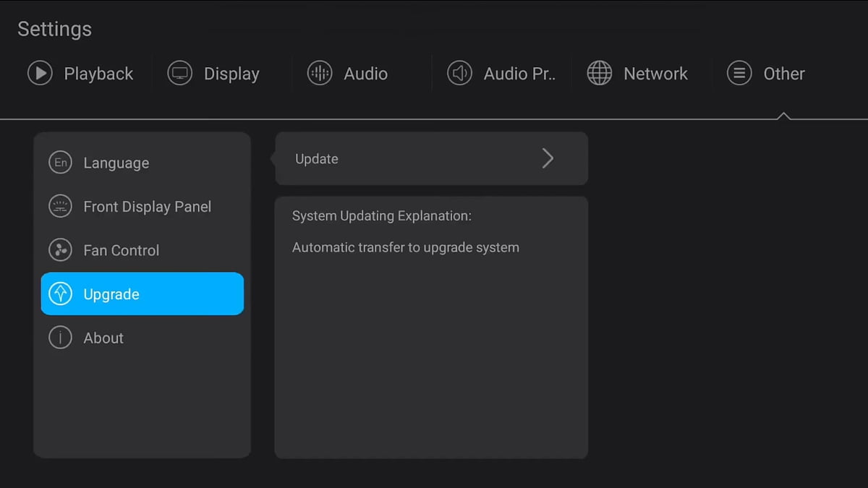Screen dimensions: 868x488
Task: Open the Language menu item
Action: pos(116,163)
